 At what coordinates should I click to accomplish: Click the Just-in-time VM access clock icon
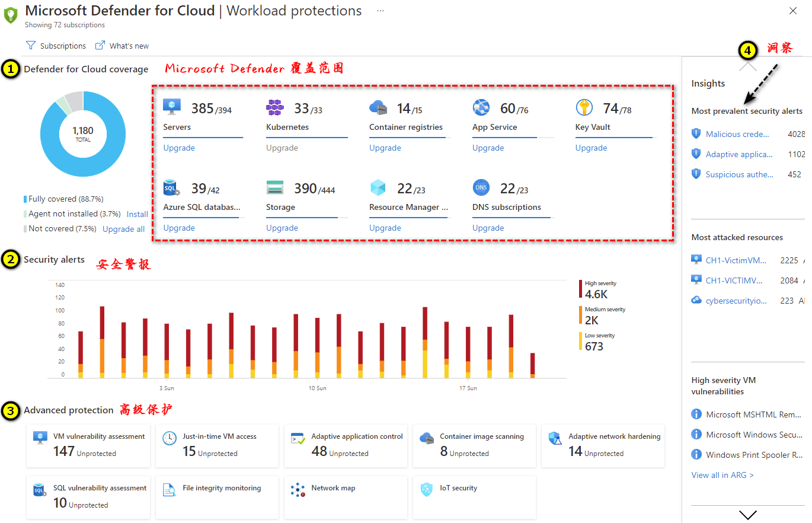coord(170,439)
